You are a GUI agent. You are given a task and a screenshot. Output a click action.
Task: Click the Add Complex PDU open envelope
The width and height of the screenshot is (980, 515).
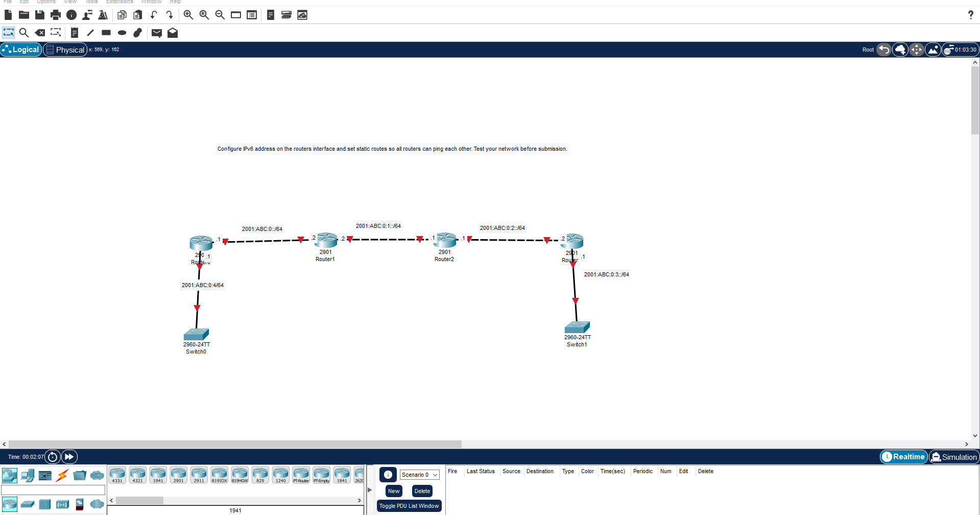coord(173,33)
